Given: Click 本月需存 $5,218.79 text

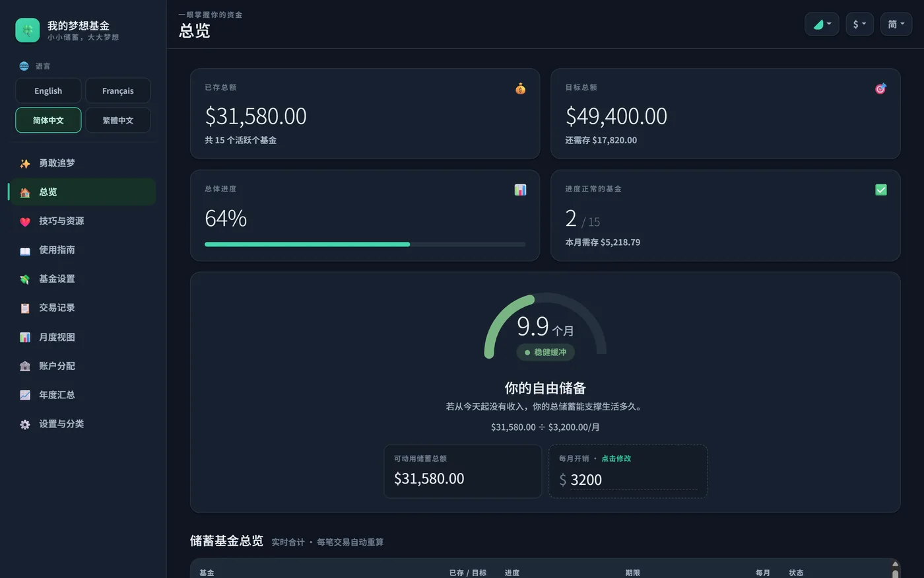Looking at the screenshot, I should coord(603,242).
